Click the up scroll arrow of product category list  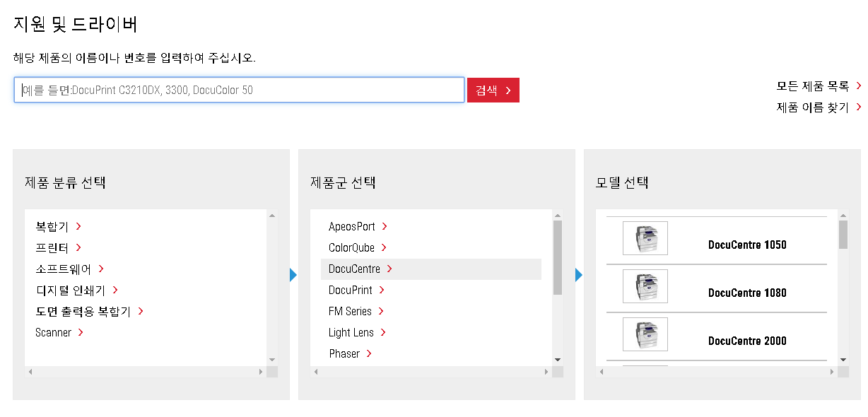(x=272, y=215)
